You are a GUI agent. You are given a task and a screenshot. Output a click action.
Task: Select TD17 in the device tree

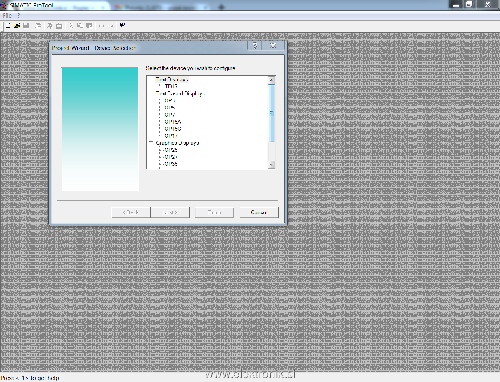[171, 86]
